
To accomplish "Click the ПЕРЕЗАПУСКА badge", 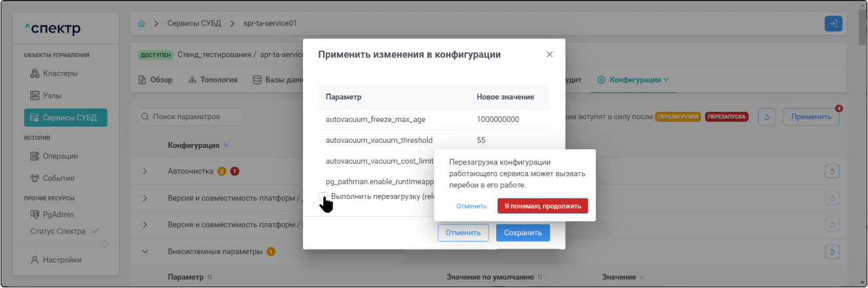I will click(727, 117).
